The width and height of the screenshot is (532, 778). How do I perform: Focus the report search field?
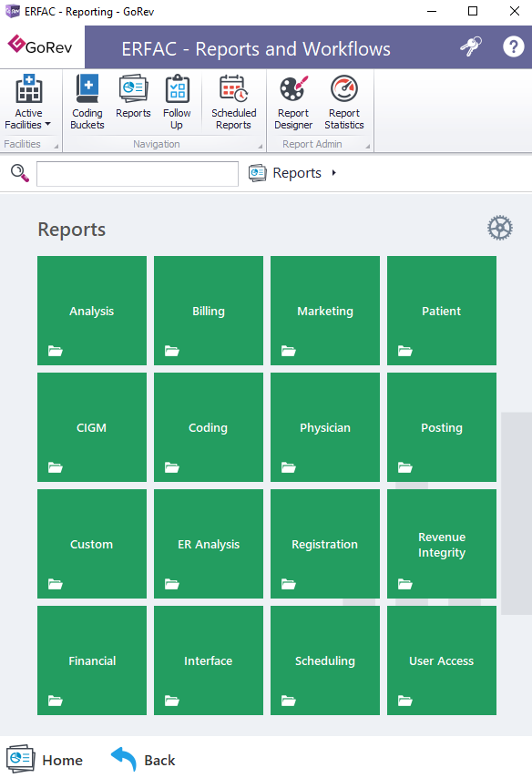coord(138,174)
